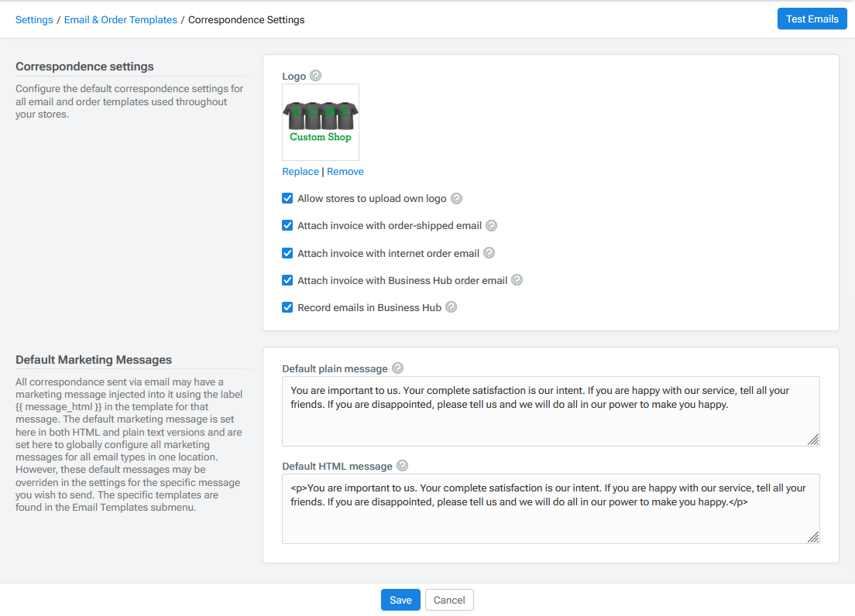Click help icon next to Logo label
Screen dimensions: 855x616
tap(315, 76)
